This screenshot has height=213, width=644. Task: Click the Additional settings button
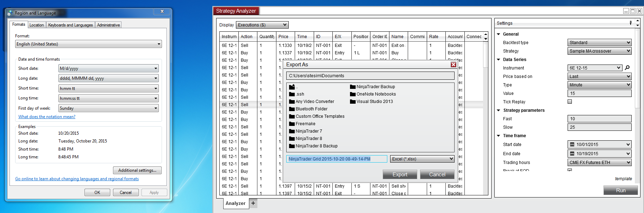[137, 170]
